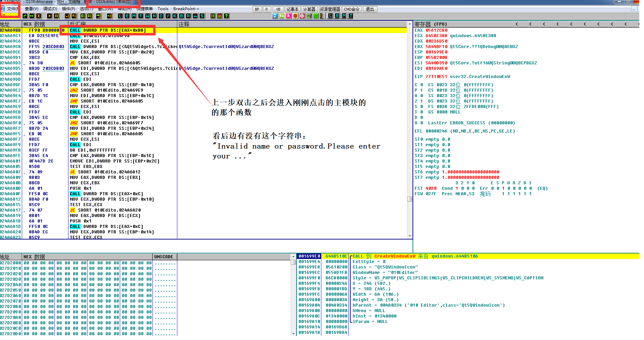Open the Windows list with W icon
644x340 pixels.
pos(147,16)
